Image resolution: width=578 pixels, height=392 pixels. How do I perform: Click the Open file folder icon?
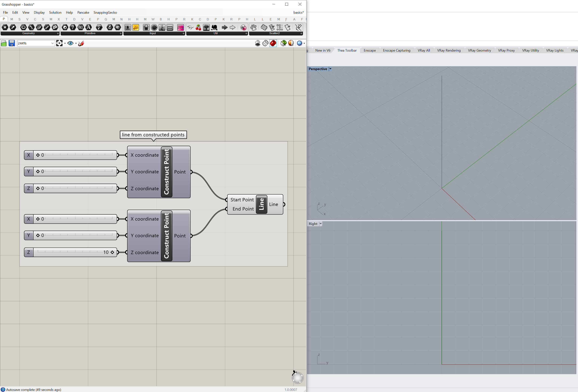(x=4, y=43)
